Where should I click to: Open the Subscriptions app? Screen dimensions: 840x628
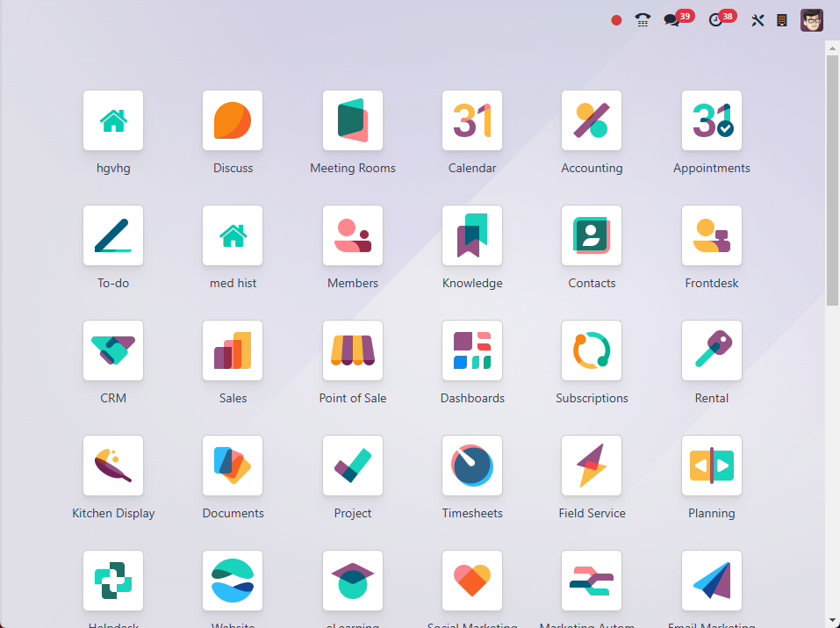tap(592, 350)
